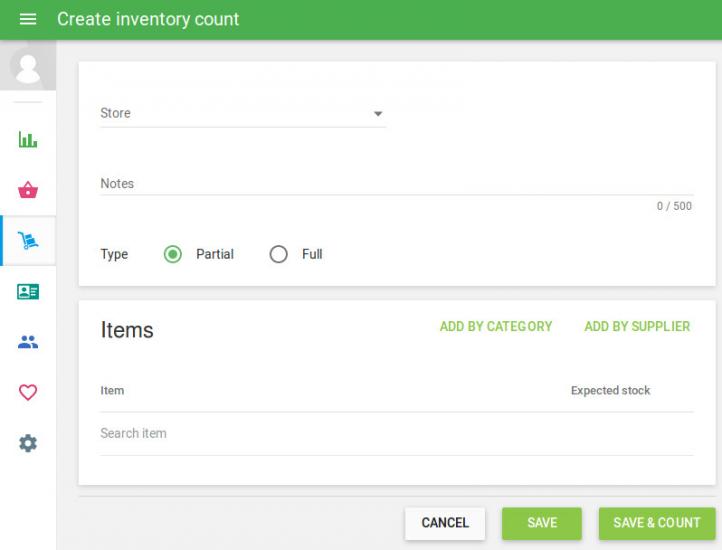
Task: Click the Search item field
Action: click(395, 434)
